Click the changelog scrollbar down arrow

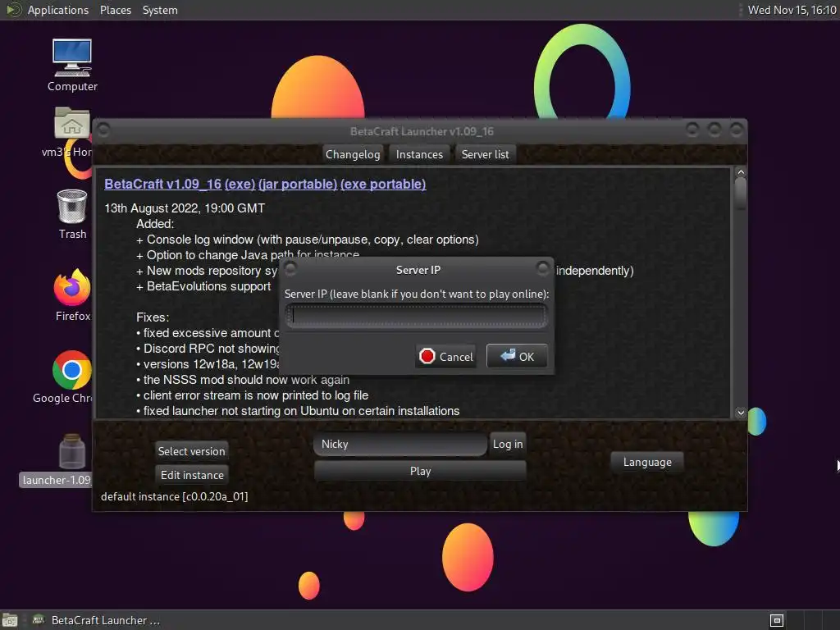741,413
